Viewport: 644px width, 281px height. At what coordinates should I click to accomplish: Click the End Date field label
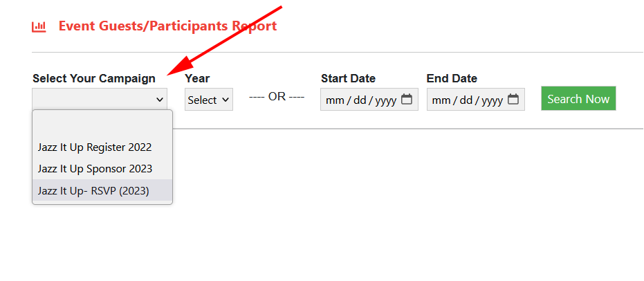(452, 78)
